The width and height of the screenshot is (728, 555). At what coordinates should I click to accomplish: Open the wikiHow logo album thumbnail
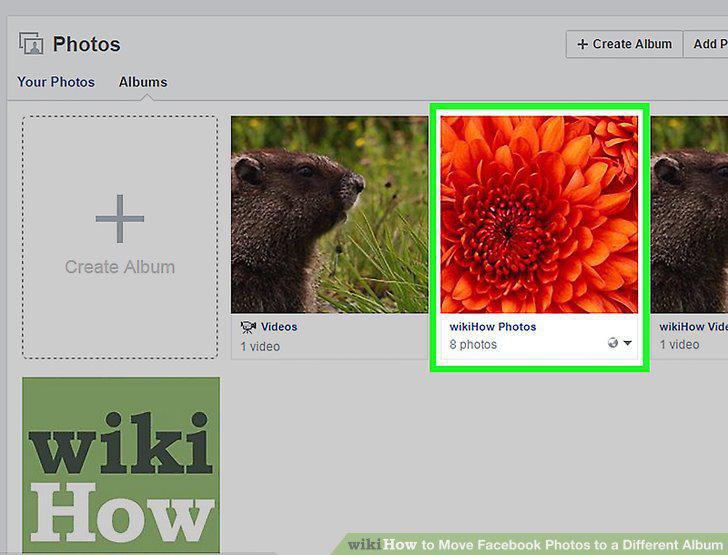(121, 466)
